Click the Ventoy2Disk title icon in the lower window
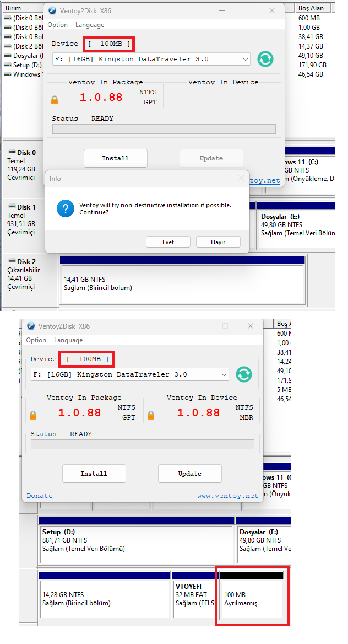 pyautogui.click(x=31, y=326)
